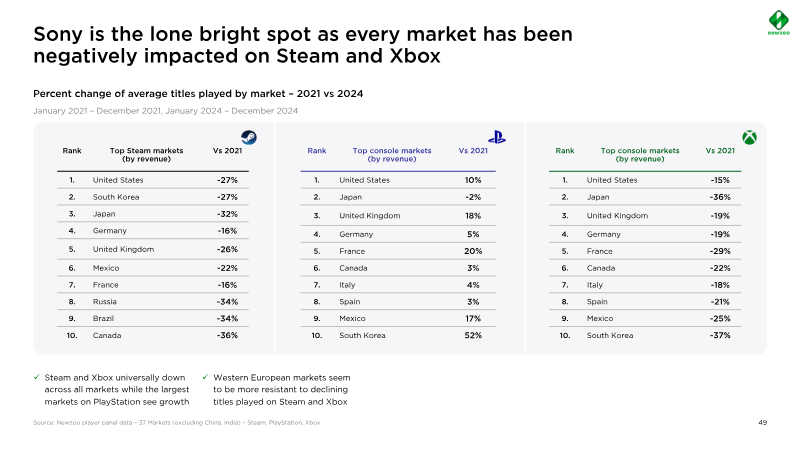Select the PlayStation table's France 20% value
The height and width of the screenshot is (450, 800).
(x=473, y=251)
